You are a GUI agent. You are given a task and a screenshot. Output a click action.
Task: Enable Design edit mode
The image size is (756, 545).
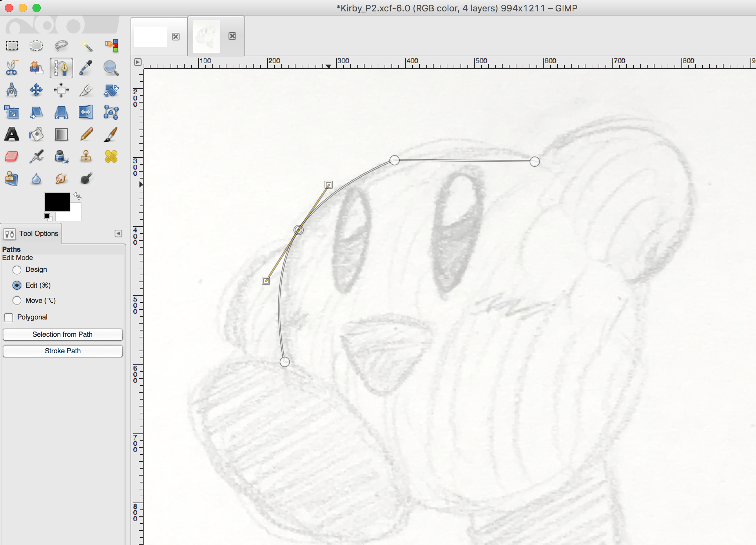pyautogui.click(x=17, y=270)
